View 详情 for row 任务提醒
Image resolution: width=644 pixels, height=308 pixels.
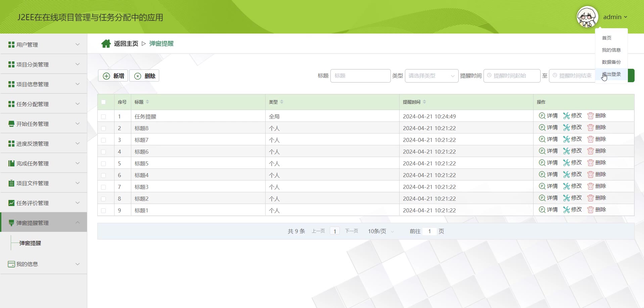point(548,116)
